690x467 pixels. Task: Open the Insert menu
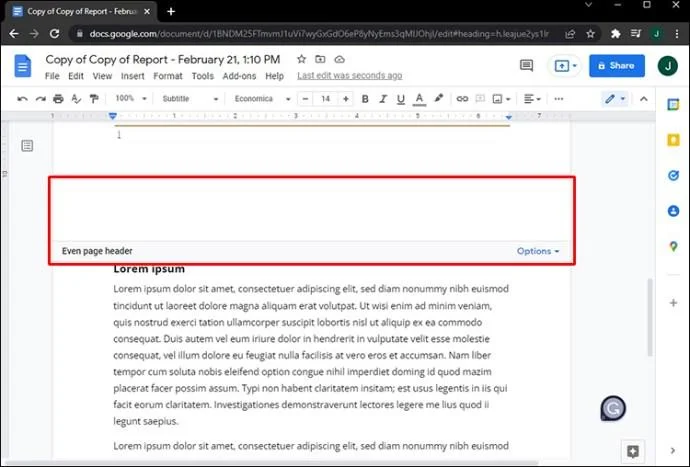[x=132, y=76]
